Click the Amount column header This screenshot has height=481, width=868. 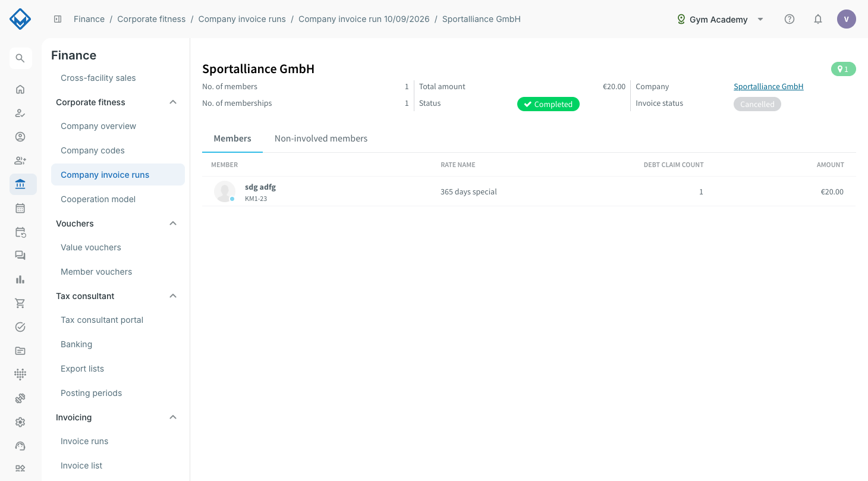pyautogui.click(x=831, y=165)
